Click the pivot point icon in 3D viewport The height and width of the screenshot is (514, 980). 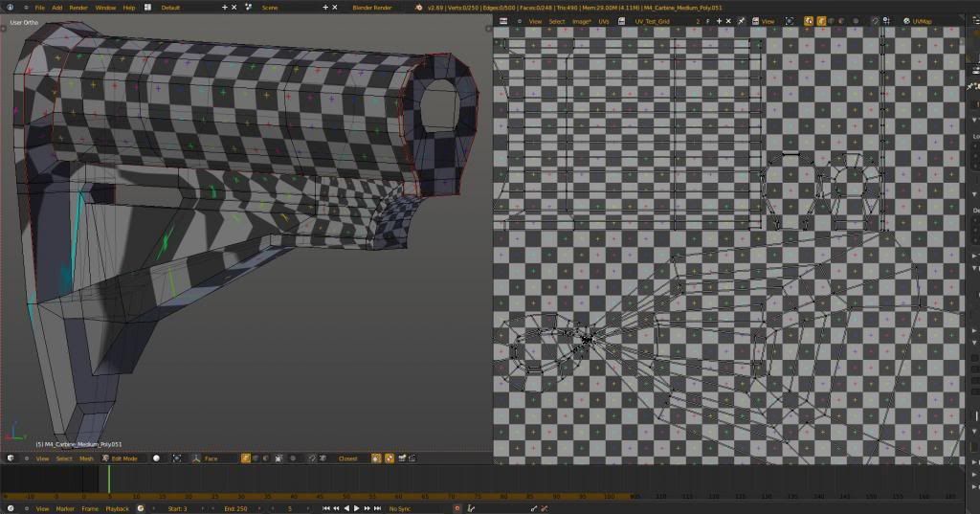click(177, 458)
